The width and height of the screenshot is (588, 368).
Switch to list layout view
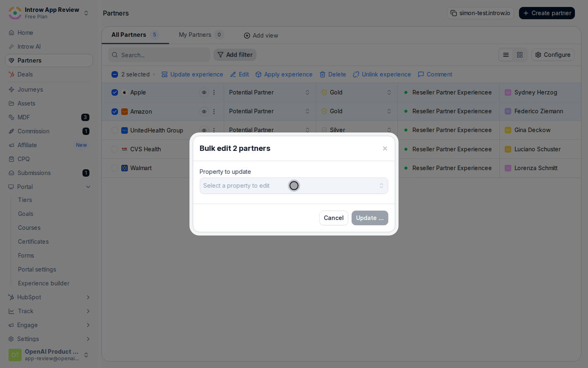click(506, 55)
